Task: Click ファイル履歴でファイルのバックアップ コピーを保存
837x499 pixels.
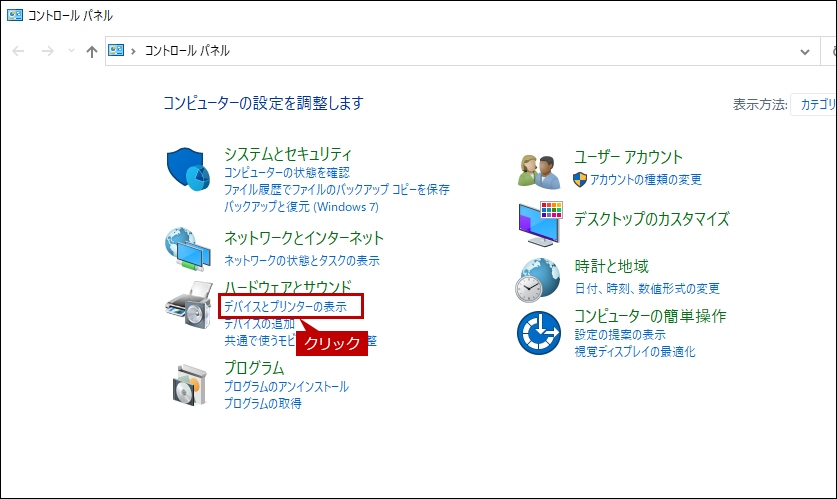Action: click(337, 189)
